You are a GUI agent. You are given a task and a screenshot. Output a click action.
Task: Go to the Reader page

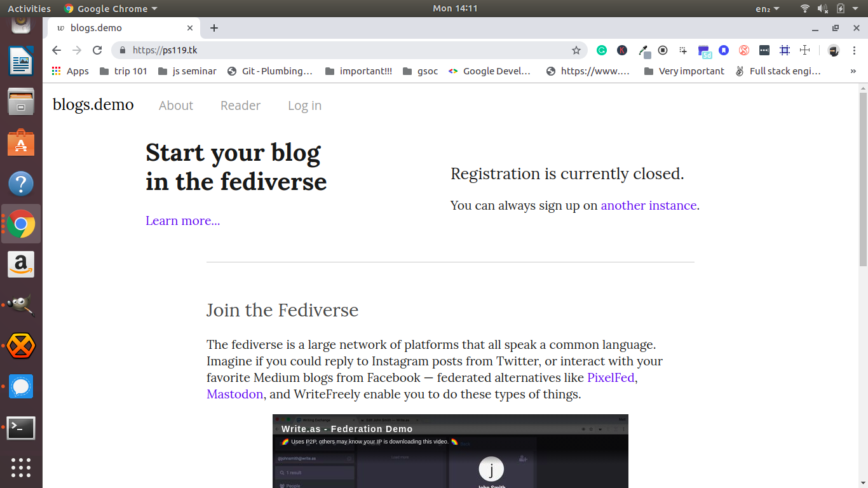[240, 105]
